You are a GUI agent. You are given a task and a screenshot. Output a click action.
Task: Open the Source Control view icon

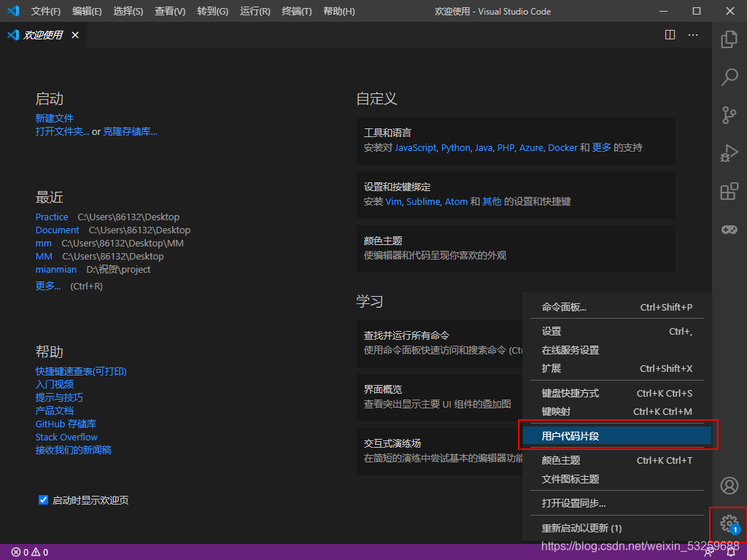tap(729, 114)
